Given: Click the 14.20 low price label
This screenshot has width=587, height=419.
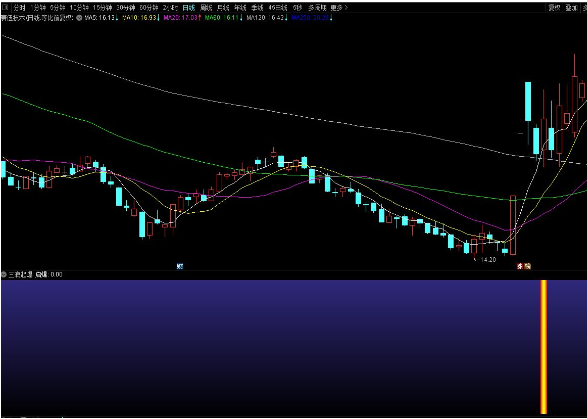Looking at the screenshot, I should [x=489, y=259].
